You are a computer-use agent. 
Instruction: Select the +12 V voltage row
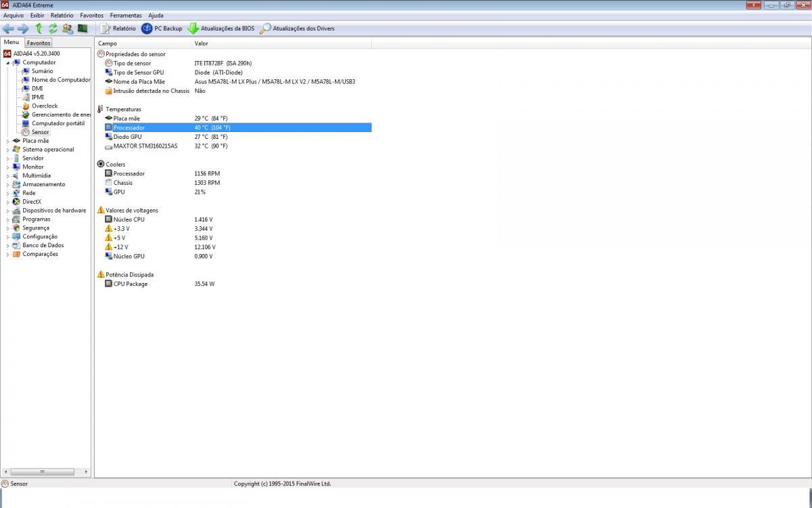coord(234,247)
